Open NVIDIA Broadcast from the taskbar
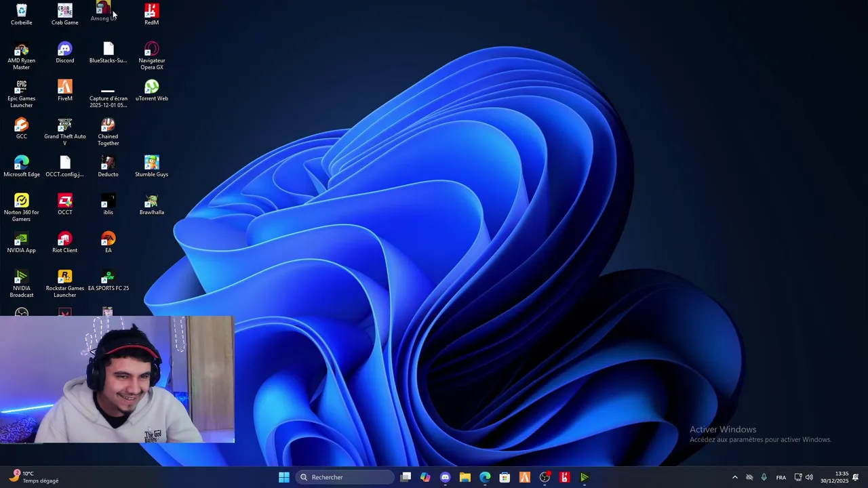 click(584, 477)
